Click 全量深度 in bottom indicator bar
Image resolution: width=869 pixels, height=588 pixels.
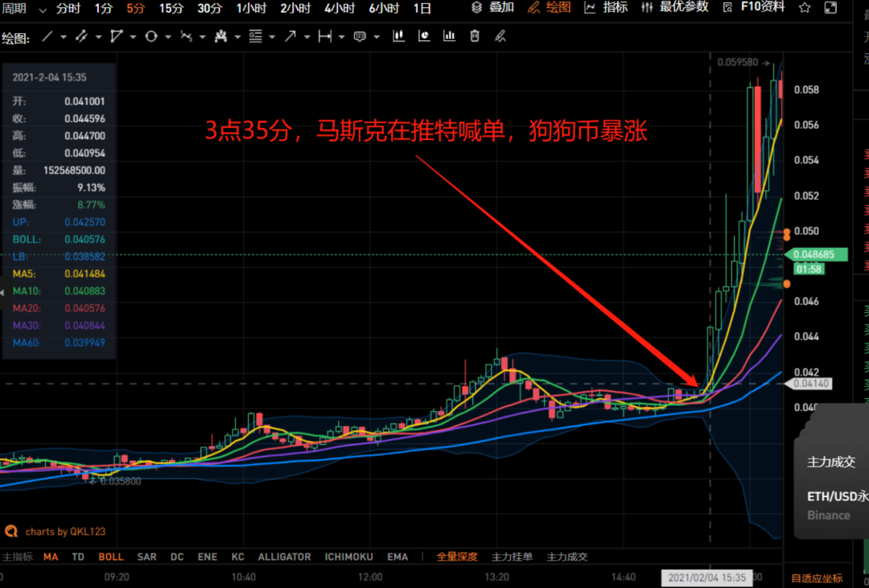[457, 557]
